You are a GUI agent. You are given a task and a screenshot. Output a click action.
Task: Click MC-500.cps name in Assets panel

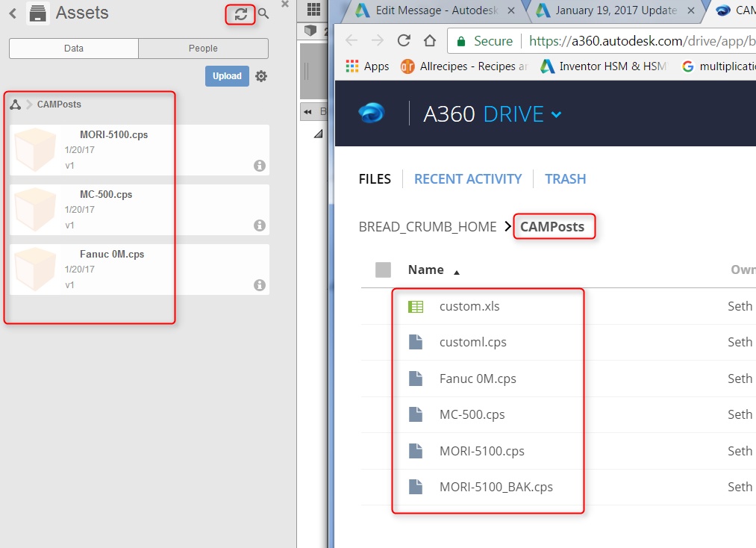(x=106, y=194)
